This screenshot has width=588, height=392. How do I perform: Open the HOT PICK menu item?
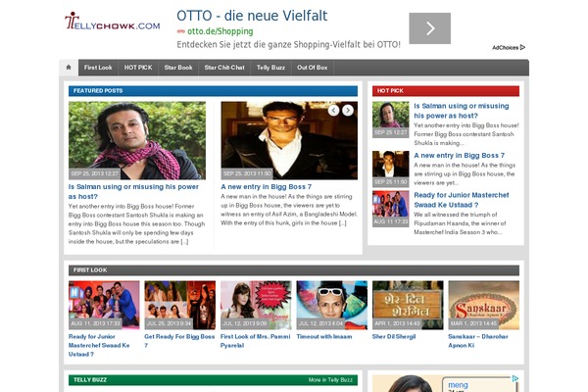tap(138, 68)
